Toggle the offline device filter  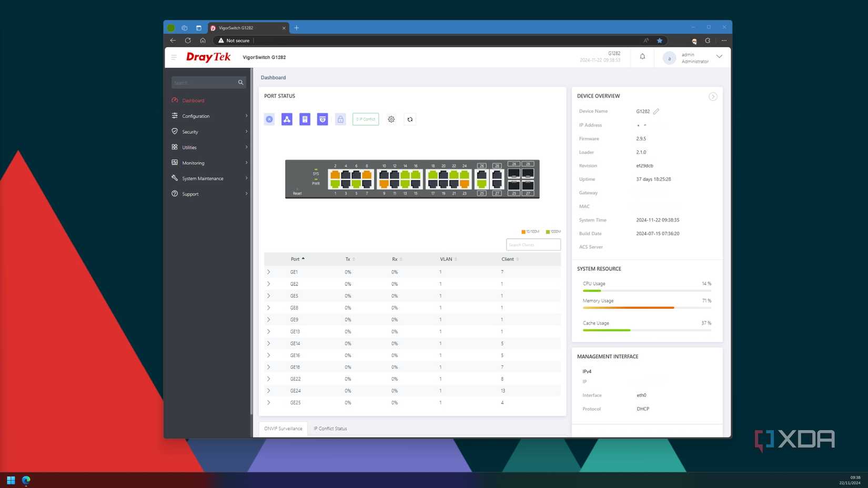point(269,119)
